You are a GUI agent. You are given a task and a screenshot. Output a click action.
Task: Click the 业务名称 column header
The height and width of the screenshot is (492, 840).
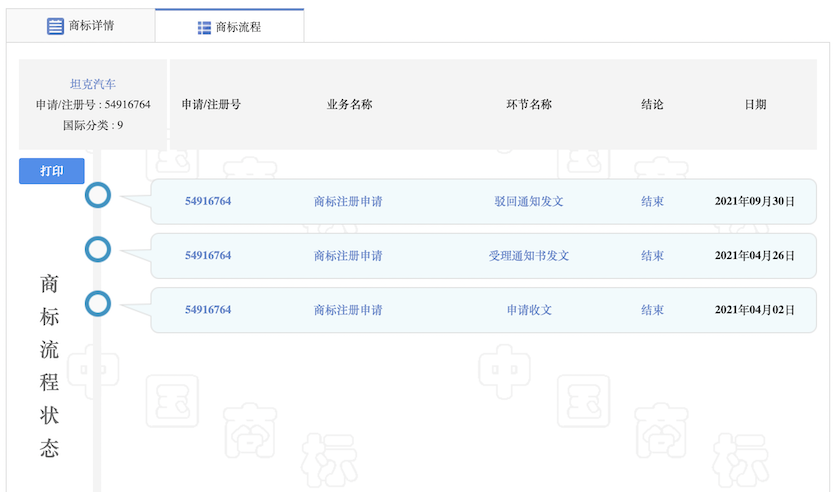coord(349,104)
